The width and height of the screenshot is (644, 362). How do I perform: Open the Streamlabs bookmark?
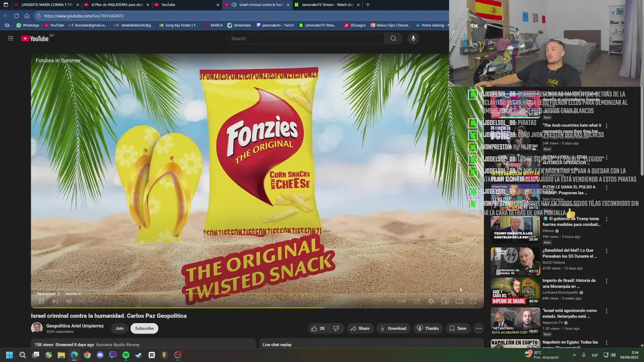pos(239,25)
